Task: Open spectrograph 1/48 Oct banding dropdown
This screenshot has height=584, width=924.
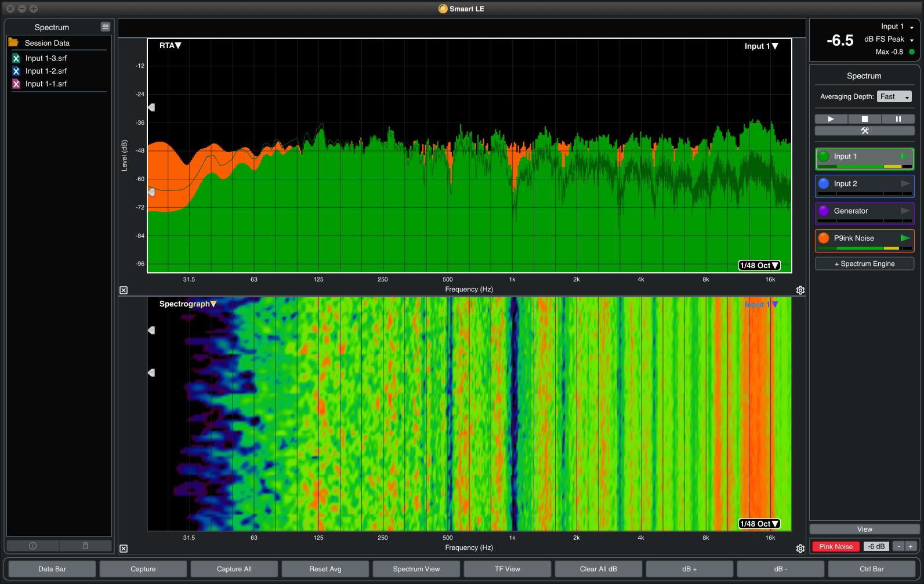Action: (x=759, y=524)
